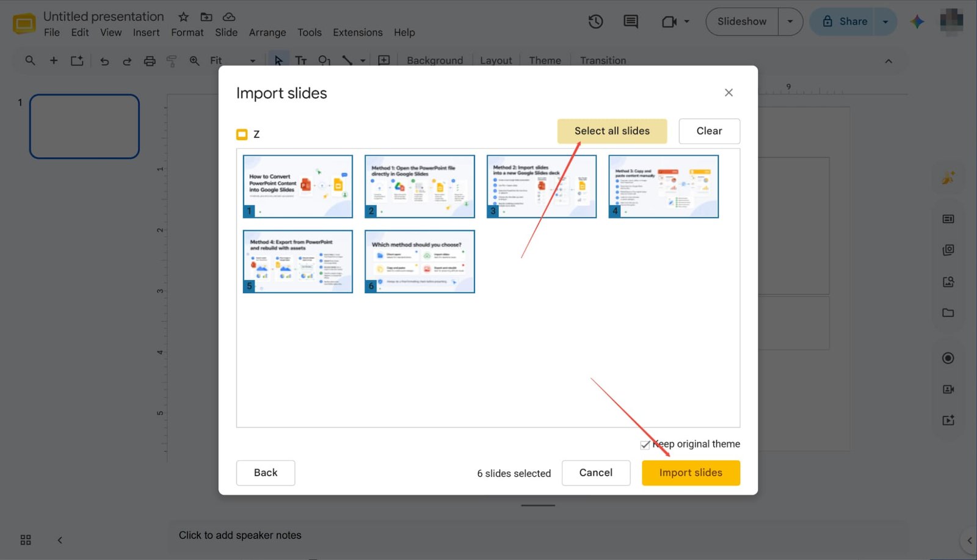Open the Insert menu
Image resolution: width=977 pixels, height=560 pixels.
[x=147, y=32]
